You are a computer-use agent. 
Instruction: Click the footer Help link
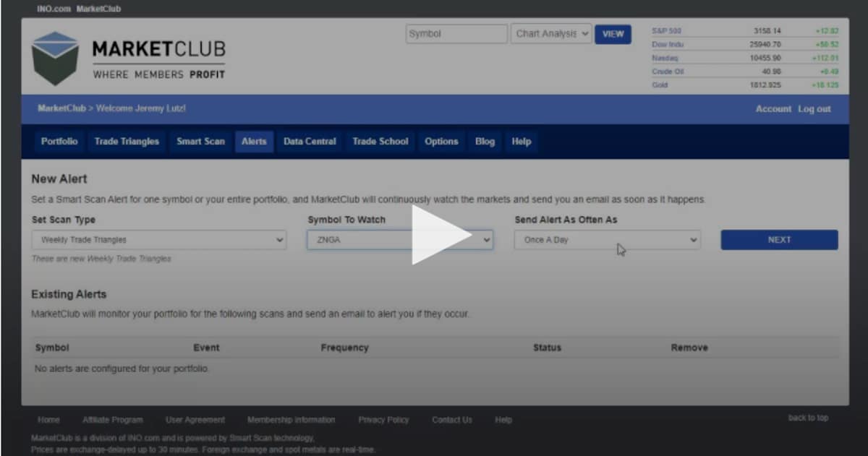click(x=503, y=420)
